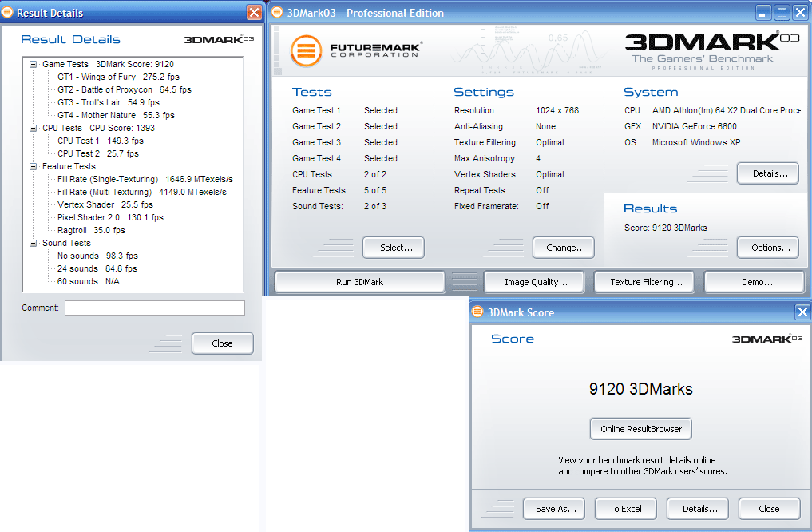Click the Sound Tests '2 of 3' value
The width and height of the screenshot is (812, 532).
coord(375,206)
